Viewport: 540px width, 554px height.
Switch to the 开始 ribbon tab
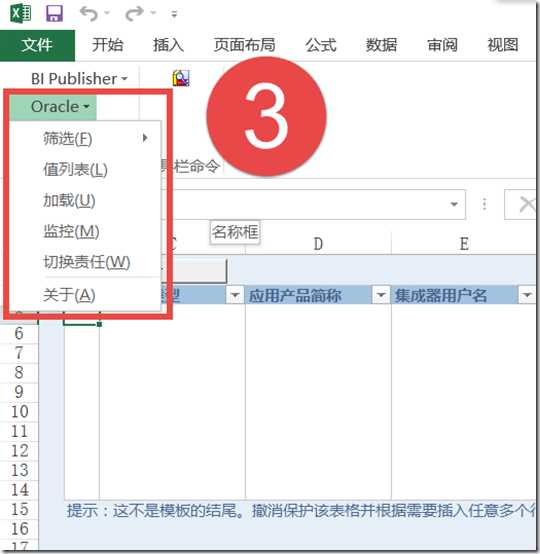click(x=107, y=45)
